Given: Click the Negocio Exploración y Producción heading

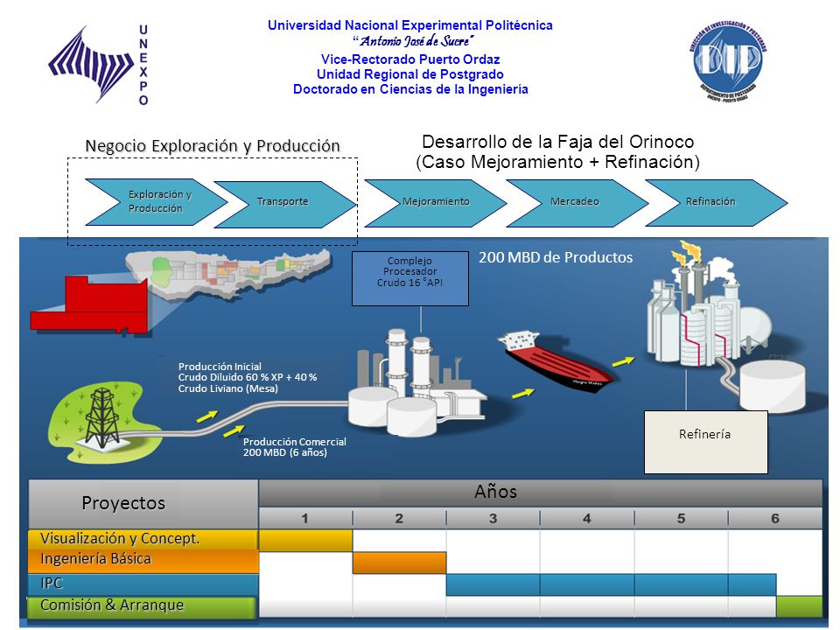Looking at the screenshot, I should pyautogui.click(x=213, y=146).
